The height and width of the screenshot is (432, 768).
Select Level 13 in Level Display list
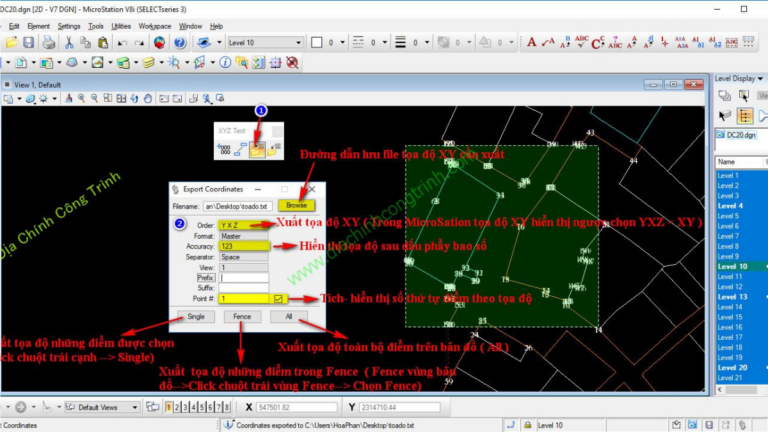pos(732,296)
